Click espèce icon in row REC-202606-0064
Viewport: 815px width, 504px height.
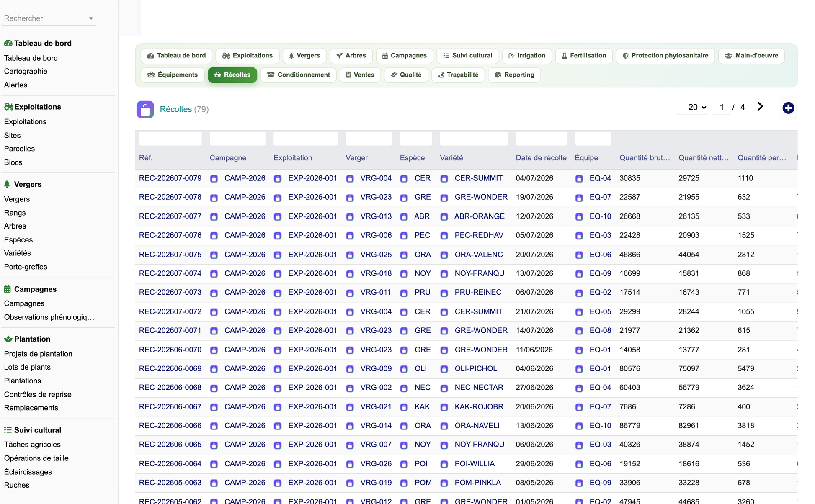click(404, 464)
